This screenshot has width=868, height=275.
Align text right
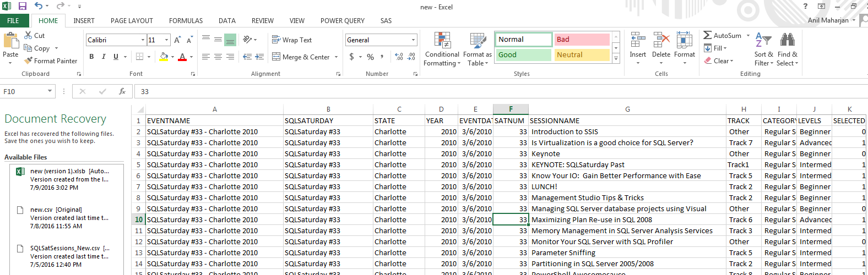point(230,57)
